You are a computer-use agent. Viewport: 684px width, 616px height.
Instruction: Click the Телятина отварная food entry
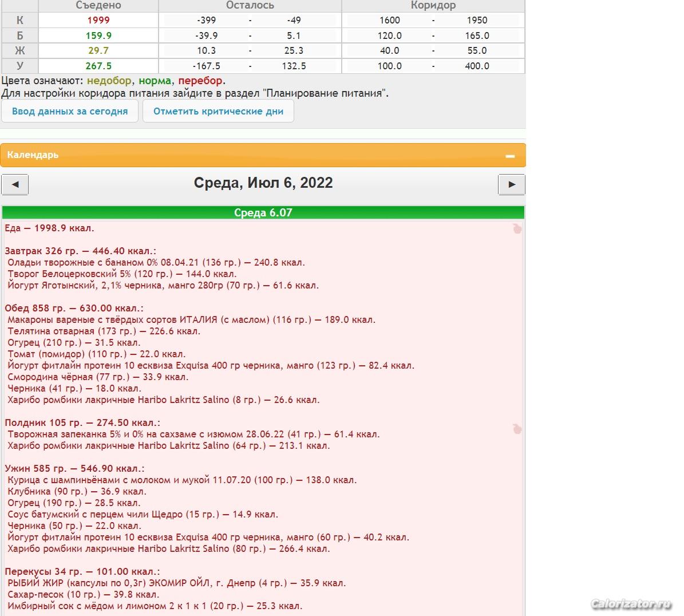pos(104,331)
